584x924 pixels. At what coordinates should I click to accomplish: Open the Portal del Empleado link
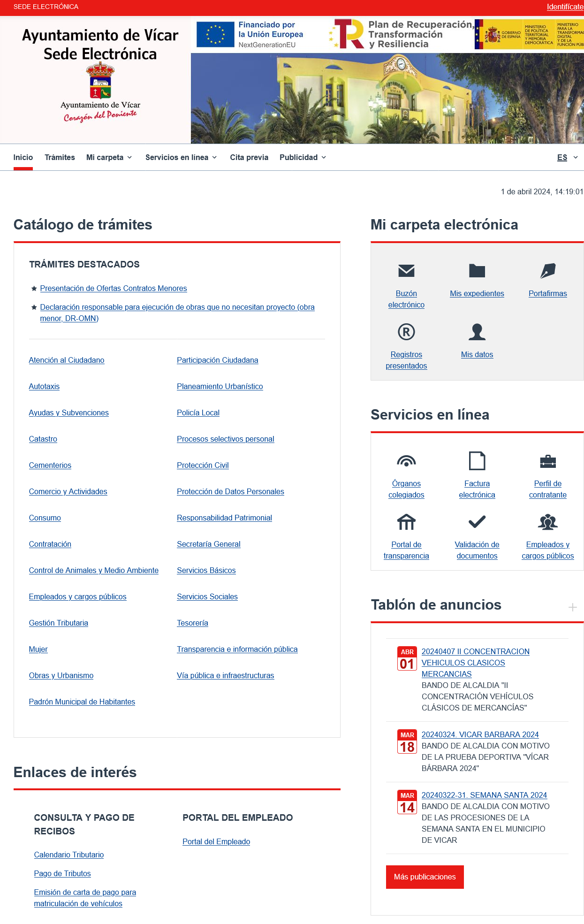tap(216, 841)
